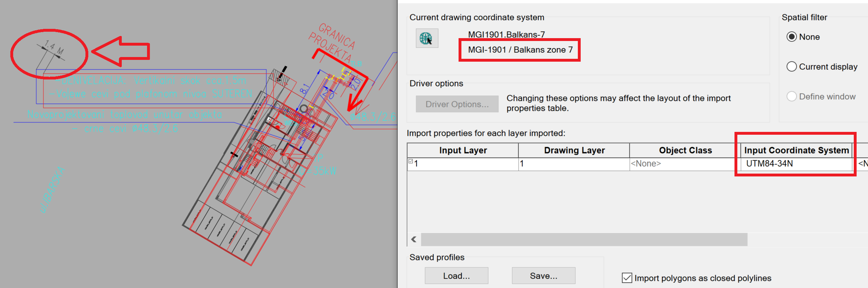868x288 pixels.
Task: Click the coordinate system globe icon
Action: (x=427, y=38)
